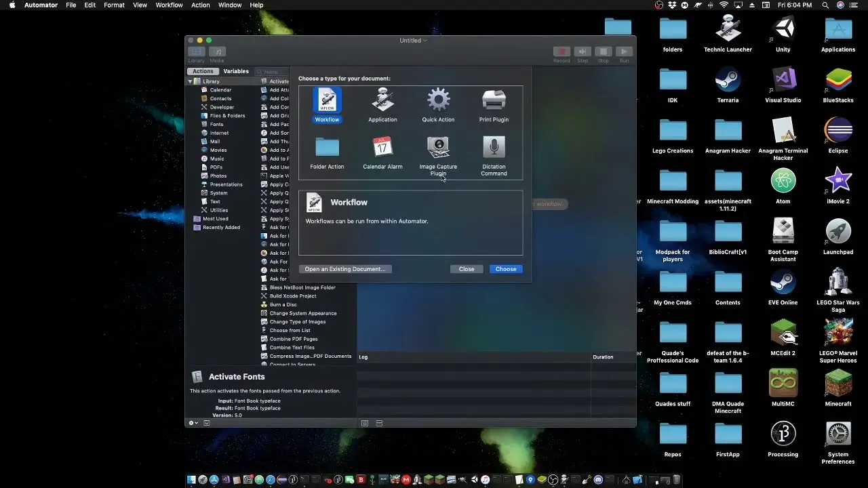Collapse the Library folder in the sidebar
Viewport: 868px width, 488px height.
pos(190,81)
